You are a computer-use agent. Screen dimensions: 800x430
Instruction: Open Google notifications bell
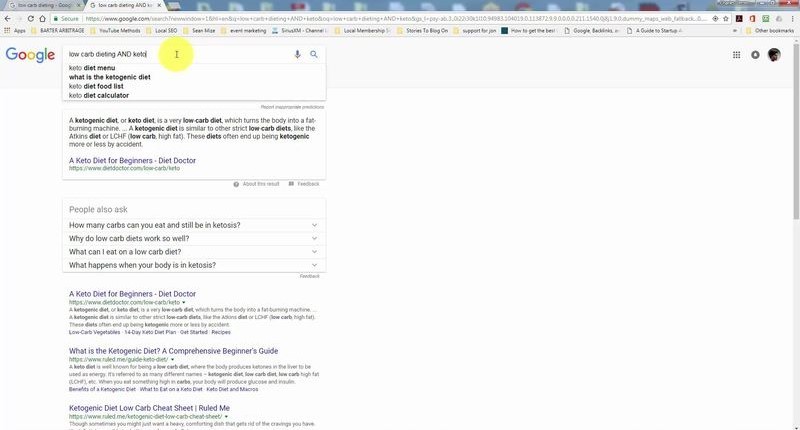click(x=755, y=55)
